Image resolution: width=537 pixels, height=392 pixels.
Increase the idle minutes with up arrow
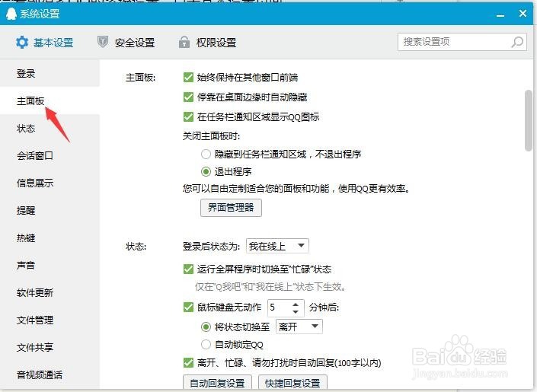(296, 304)
